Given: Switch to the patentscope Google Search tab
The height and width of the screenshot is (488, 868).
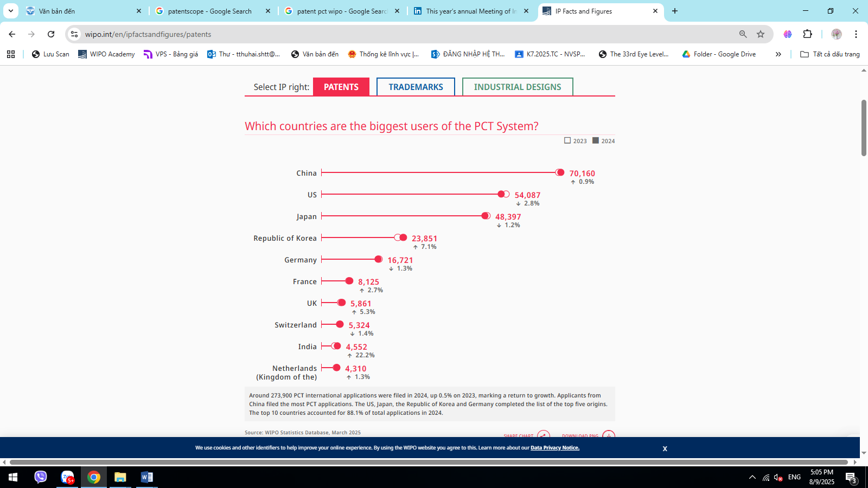Looking at the screenshot, I should (x=209, y=11).
